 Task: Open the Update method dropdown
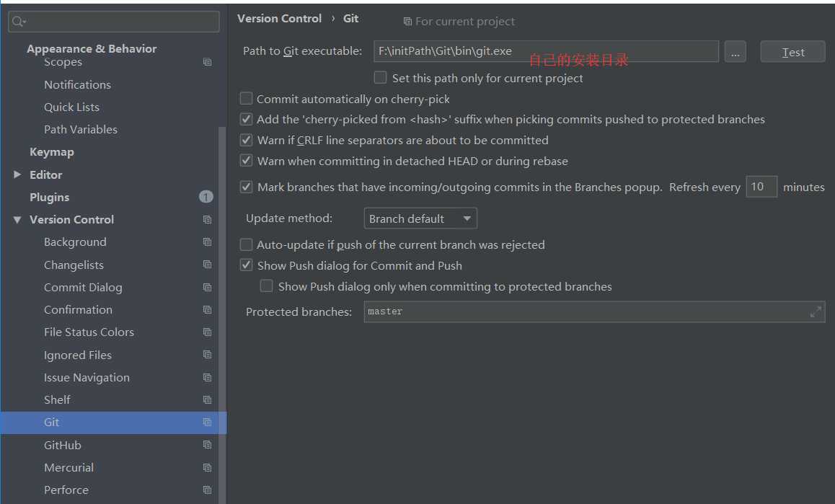(x=420, y=218)
